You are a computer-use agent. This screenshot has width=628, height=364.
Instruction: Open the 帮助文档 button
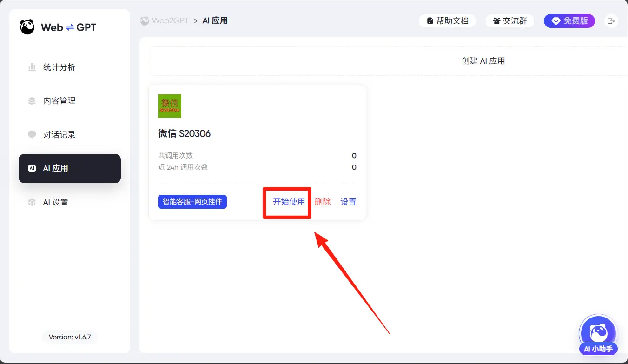coord(447,21)
